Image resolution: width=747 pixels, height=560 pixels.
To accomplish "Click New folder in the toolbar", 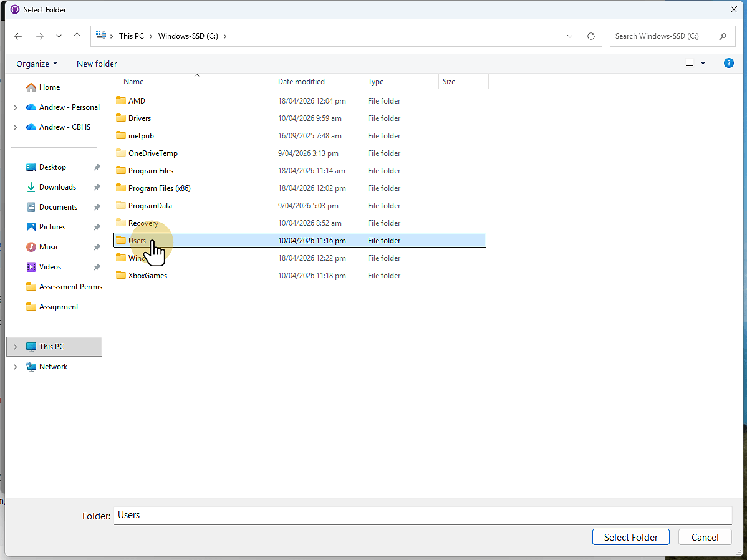I will coord(97,64).
